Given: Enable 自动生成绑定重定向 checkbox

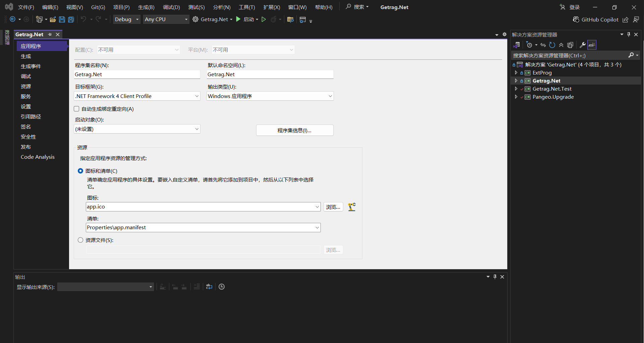Looking at the screenshot, I should (x=76, y=108).
